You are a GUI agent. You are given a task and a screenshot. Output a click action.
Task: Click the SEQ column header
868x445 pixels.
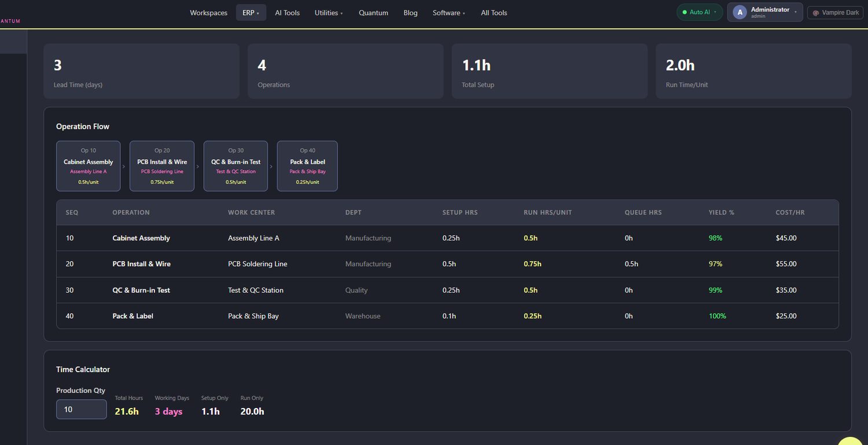tap(72, 212)
